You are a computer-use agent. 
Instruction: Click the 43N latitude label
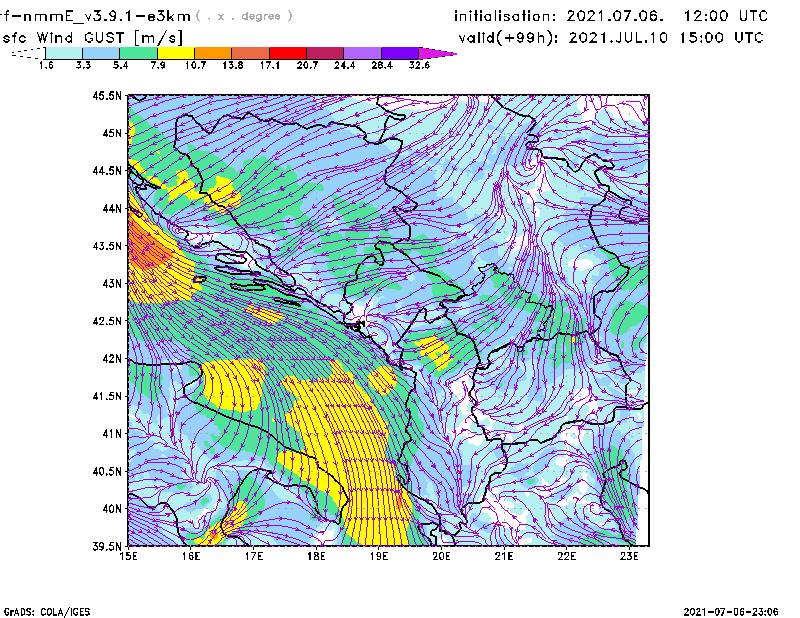coord(112,283)
